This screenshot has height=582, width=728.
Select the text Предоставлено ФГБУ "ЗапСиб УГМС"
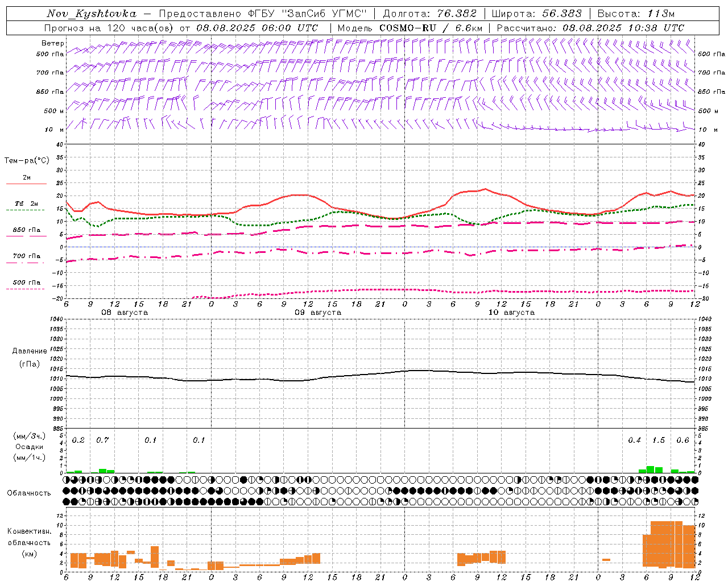263,14
